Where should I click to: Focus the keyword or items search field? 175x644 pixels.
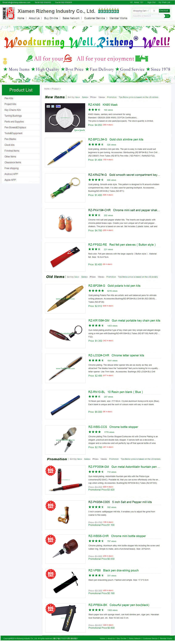pyautogui.click(x=148, y=16)
